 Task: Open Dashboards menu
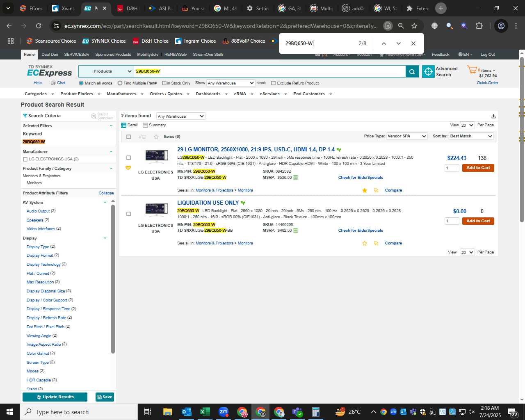click(x=211, y=94)
